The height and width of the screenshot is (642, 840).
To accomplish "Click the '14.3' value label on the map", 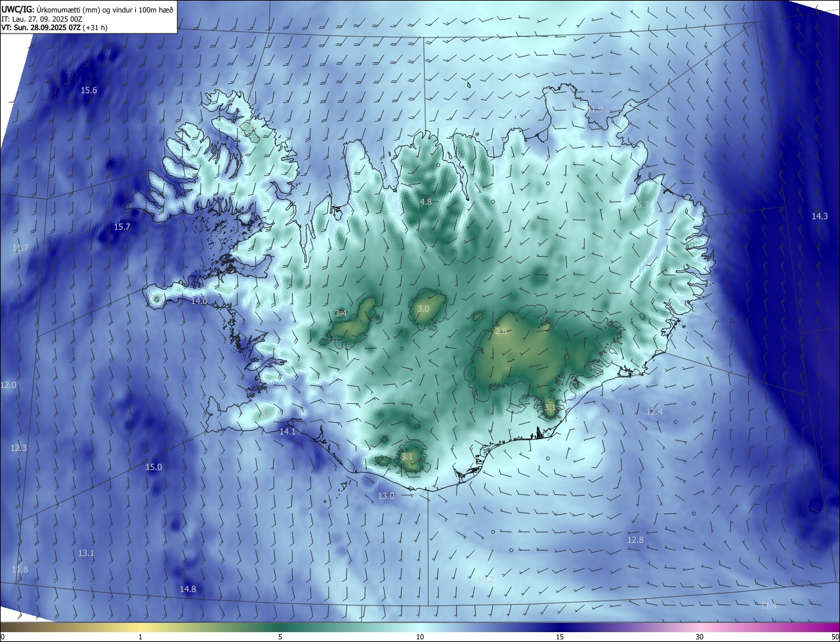I will [820, 217].
